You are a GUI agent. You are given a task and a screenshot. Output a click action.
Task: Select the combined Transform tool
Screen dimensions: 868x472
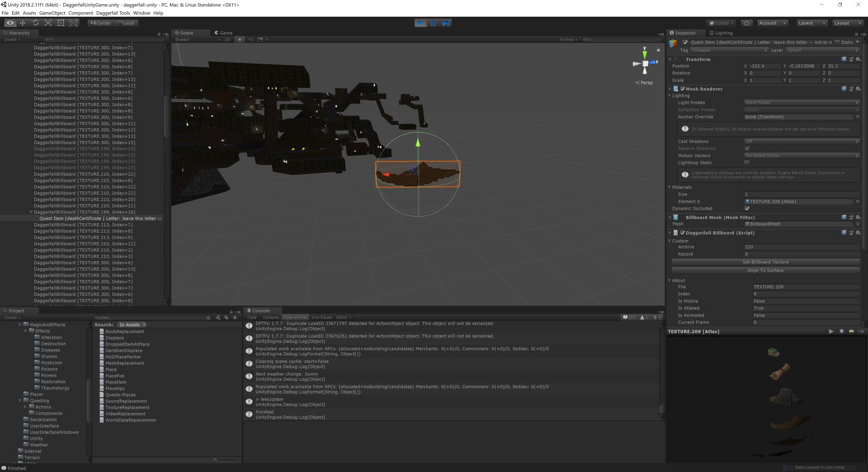(x=73, y=23)
